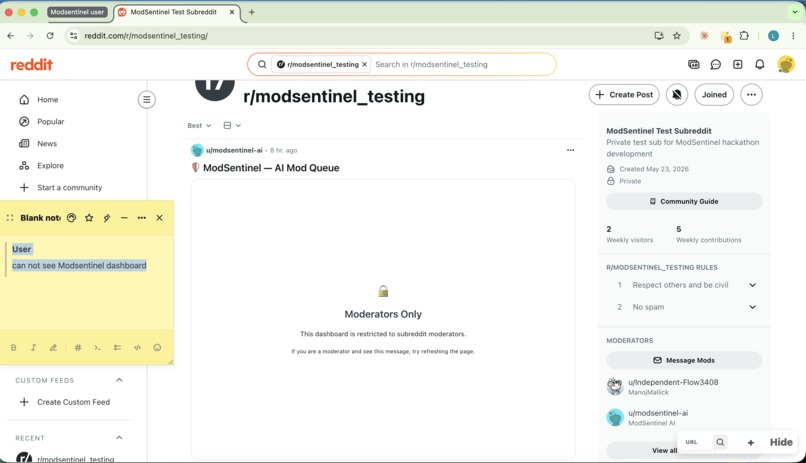Viewport: 806px width, 463px height.
Task: Pin the sticky note
Action: (106, 218)
